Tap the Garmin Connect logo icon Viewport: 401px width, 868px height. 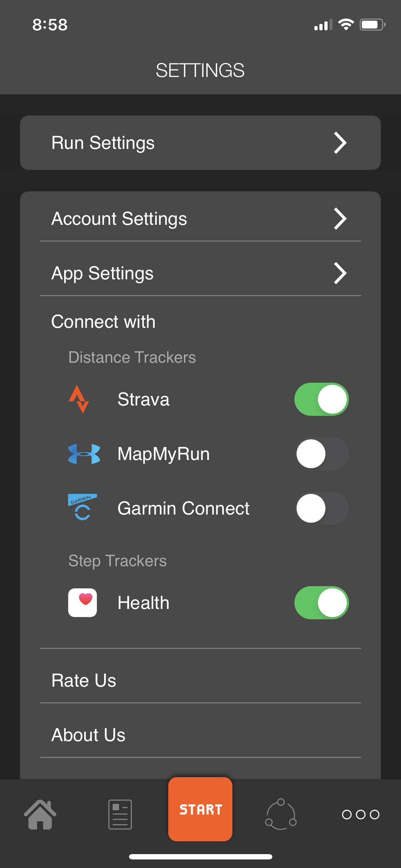[x=82, y=507]
